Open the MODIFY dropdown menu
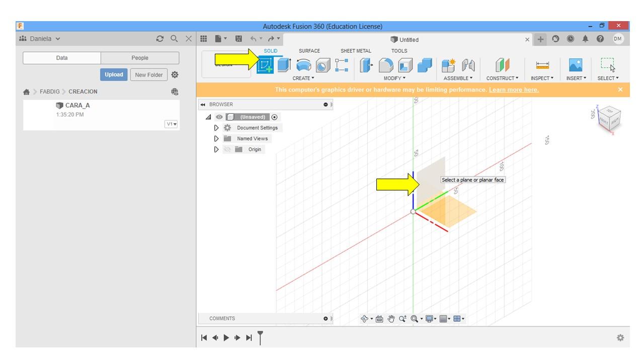The image size is (644, 362). 394,78
